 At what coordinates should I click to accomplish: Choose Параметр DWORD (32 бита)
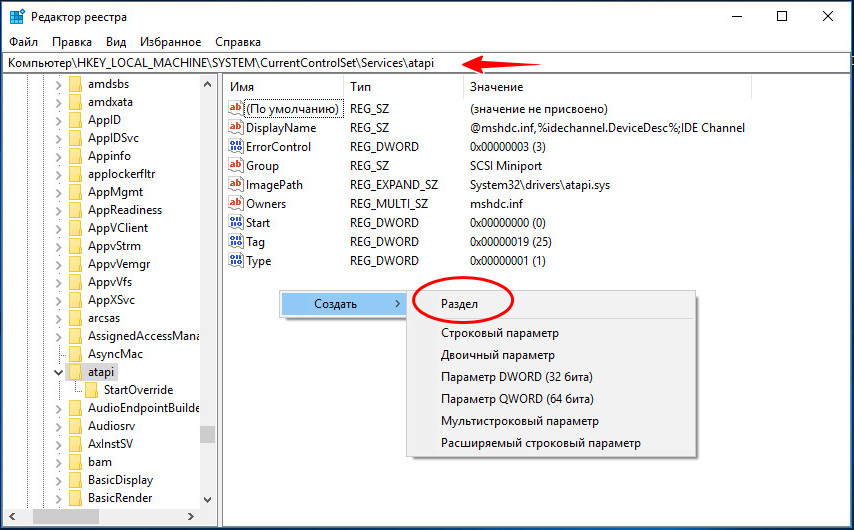[x=551, y=377]
